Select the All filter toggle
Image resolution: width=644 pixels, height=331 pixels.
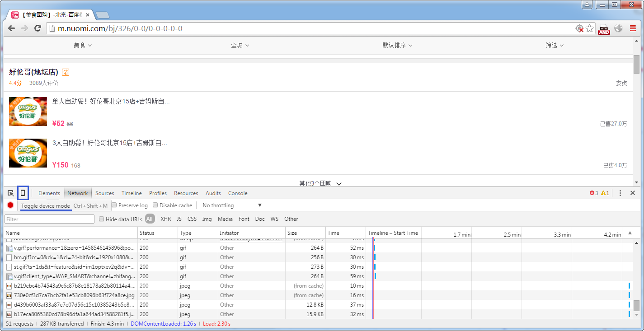click(150, 219)
